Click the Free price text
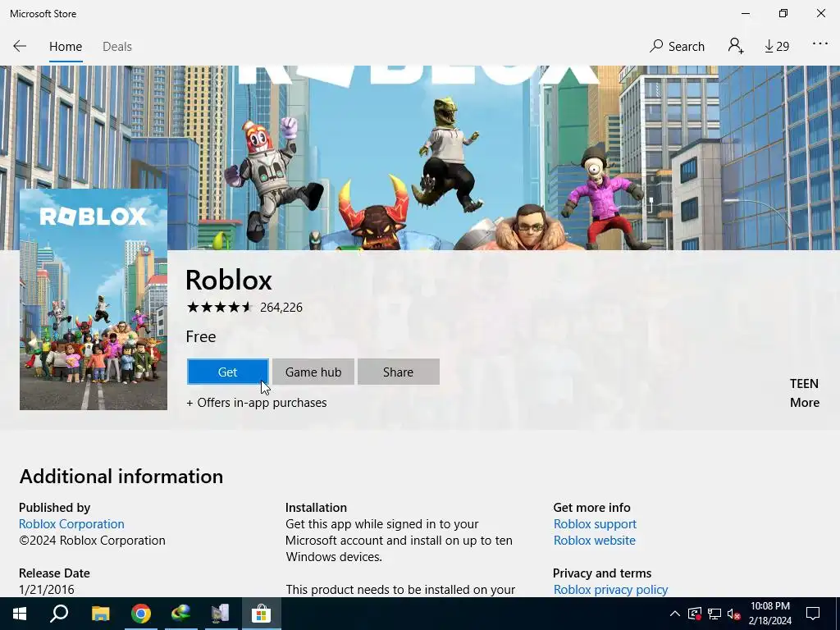The height and width of the screenshot is (630, 840). 201,336
